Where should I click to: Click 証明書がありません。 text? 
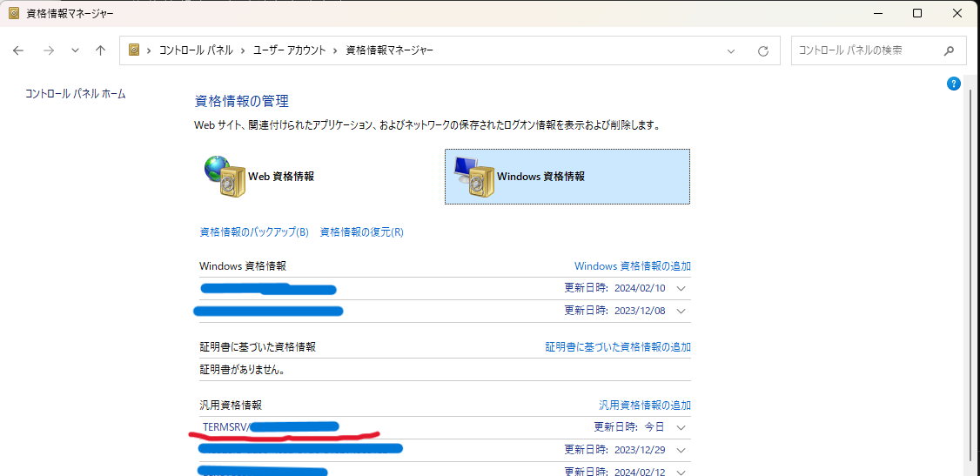coord(243,370)
